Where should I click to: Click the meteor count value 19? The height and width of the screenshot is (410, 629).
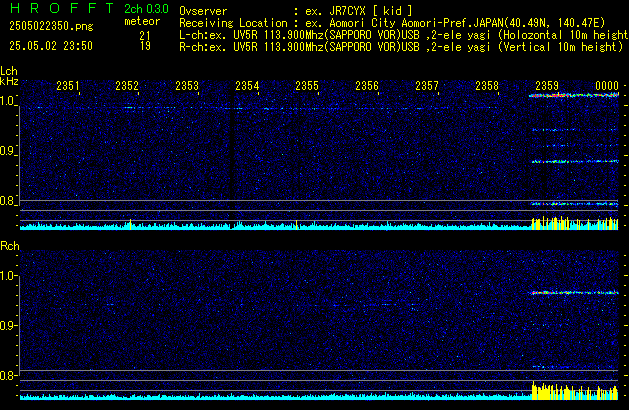pyautogui.click(x=145, y=46)
